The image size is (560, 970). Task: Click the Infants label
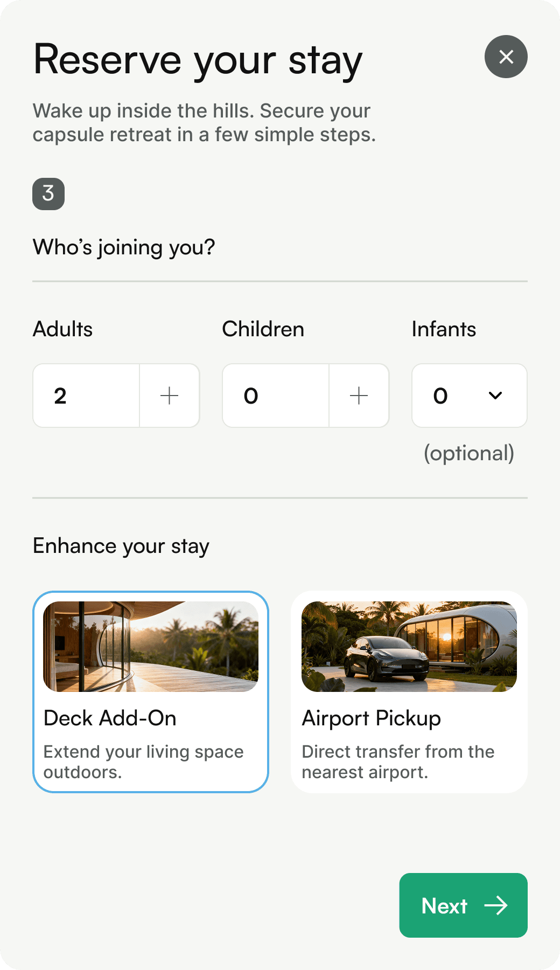click(444, 329)
